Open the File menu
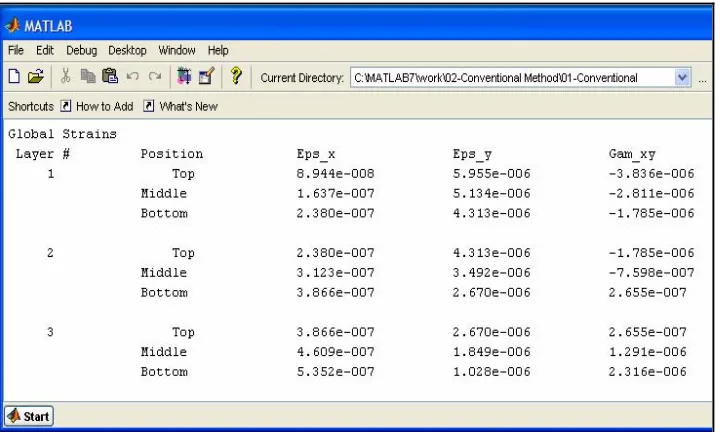This screenshot has height=432, width=720. tap(16, 50)
